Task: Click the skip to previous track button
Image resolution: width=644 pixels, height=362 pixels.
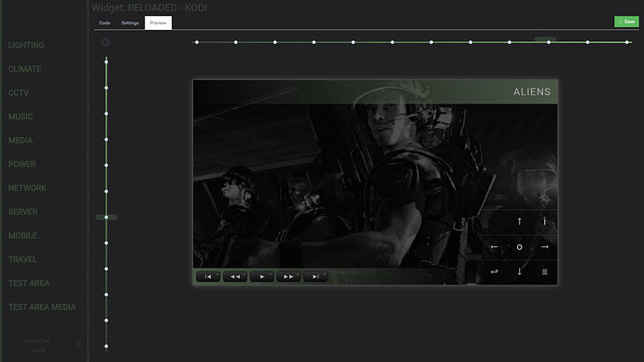Action: click(x=208, y=276)
